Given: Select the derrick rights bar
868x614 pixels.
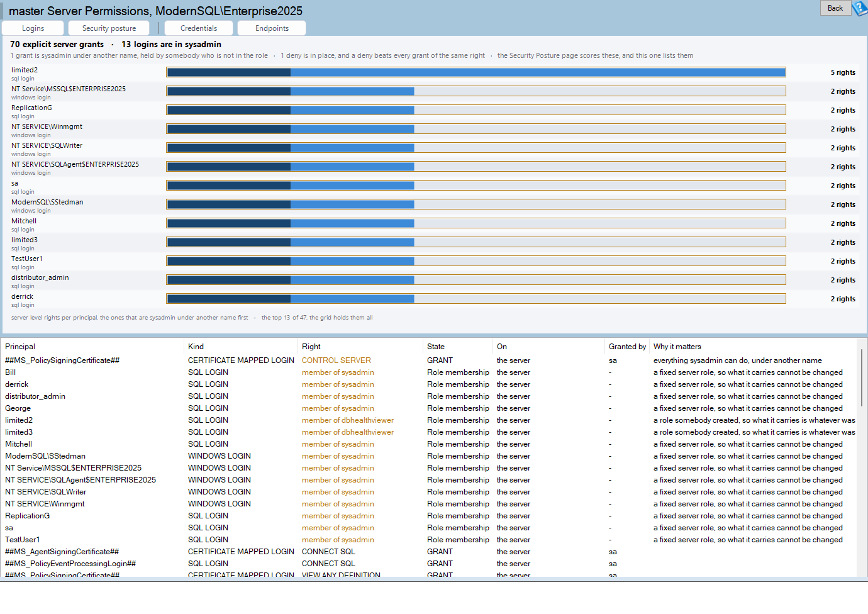Looking at the screenshot, I should click(476, 299).
